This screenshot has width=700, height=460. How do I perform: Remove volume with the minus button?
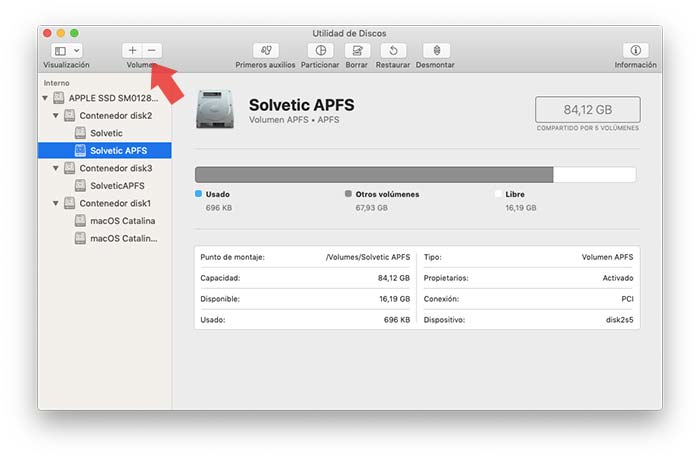(152, 50)
